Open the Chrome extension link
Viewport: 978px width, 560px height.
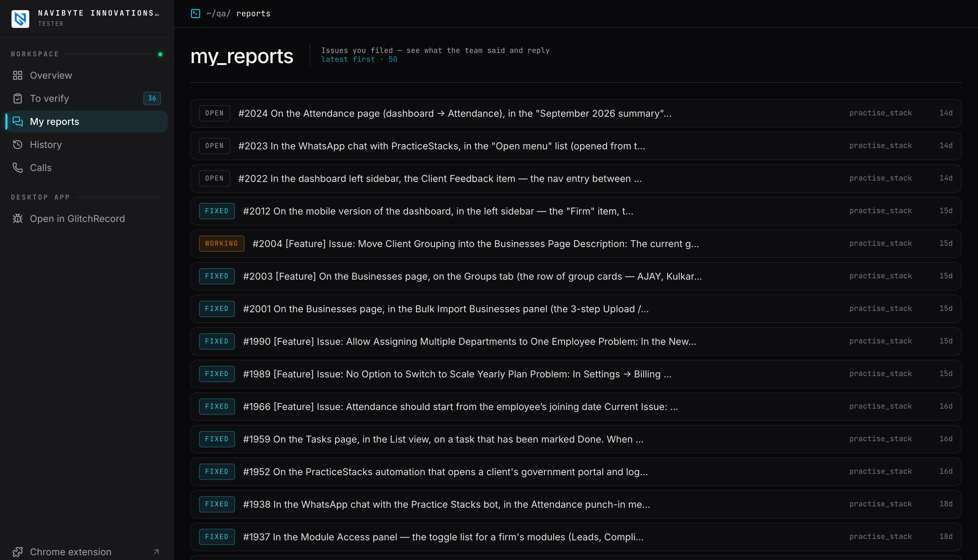pos(87,552)
